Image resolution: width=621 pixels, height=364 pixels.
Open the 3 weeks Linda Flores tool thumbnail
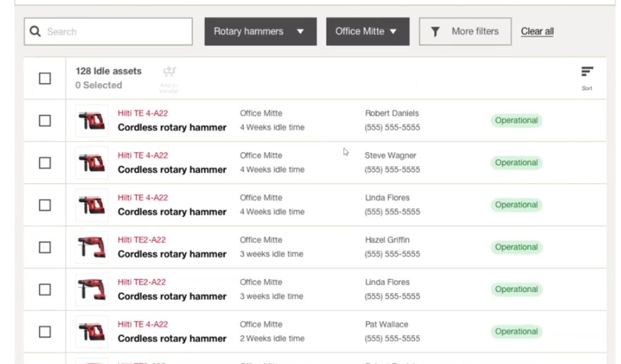tap(92, 289)
